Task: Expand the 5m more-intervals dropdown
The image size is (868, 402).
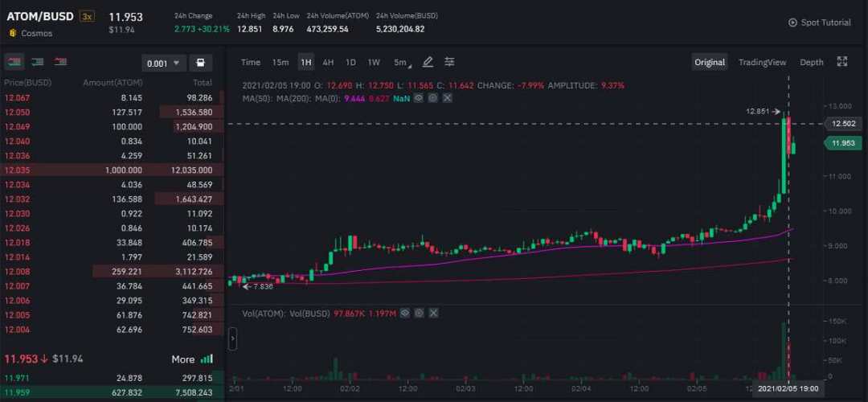Action: coord(401,62)
